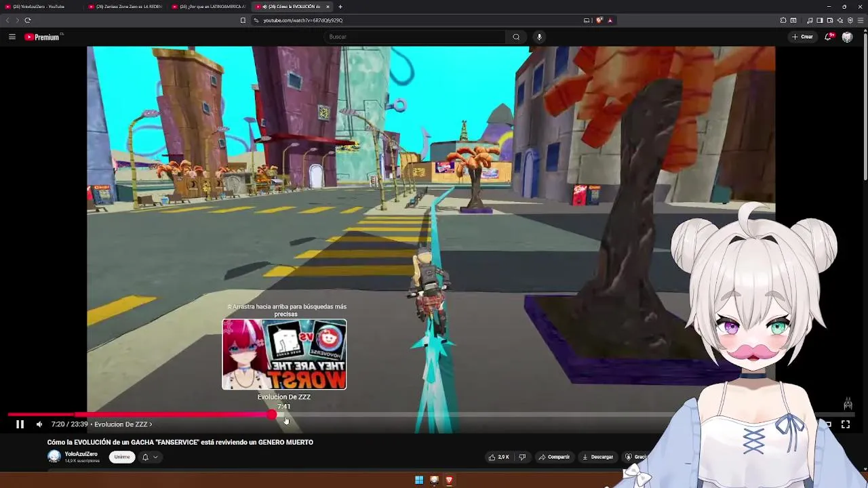Screen dimensions: 868x488
Task: Open YouTube notifications bell
Action: pos(828,37)
